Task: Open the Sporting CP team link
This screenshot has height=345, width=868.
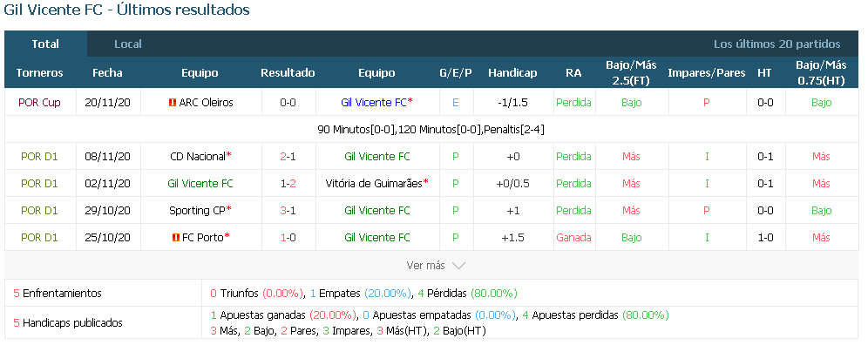Action: (x=197, y=211)
